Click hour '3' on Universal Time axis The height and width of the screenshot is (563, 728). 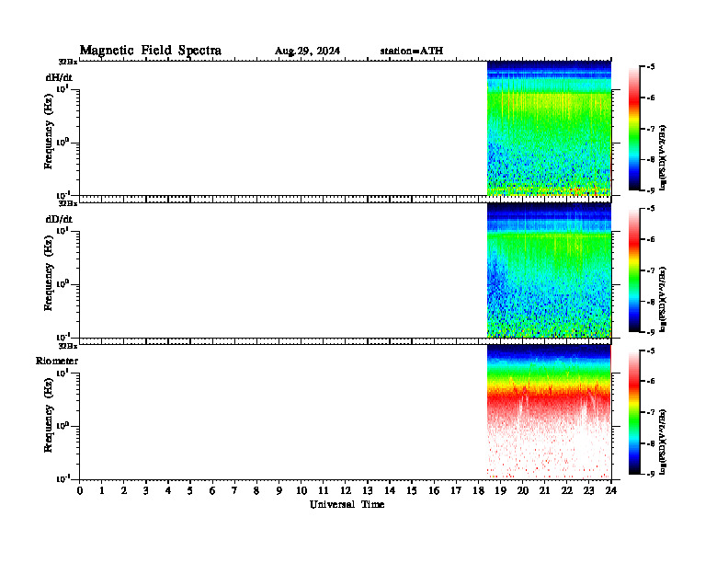pyautogui.click(x=146, y=491)
